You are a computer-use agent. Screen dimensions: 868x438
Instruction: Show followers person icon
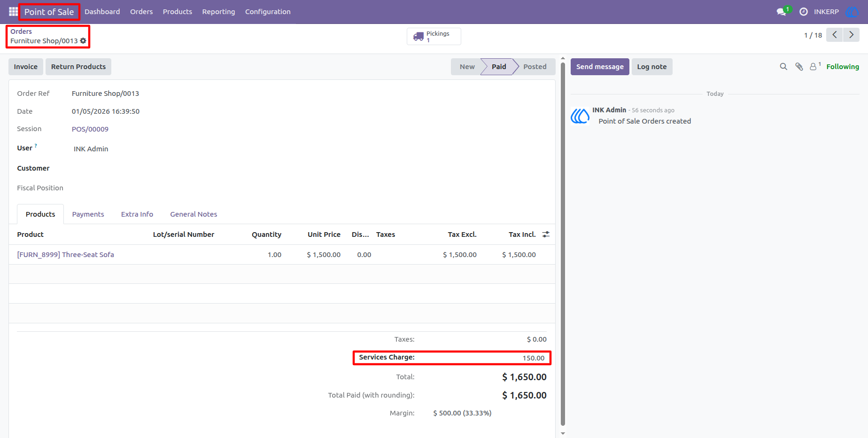pos(813,67)
